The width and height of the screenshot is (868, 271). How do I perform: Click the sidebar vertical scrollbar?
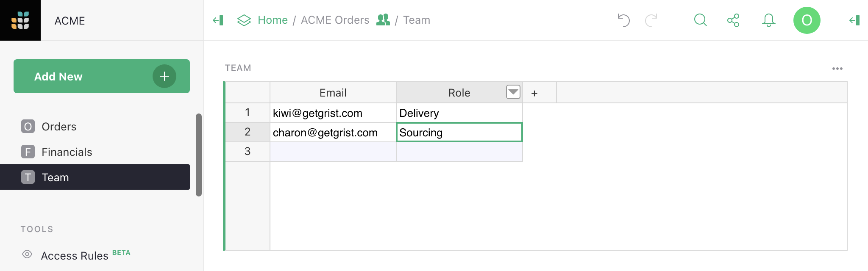(x=198, y=155)
